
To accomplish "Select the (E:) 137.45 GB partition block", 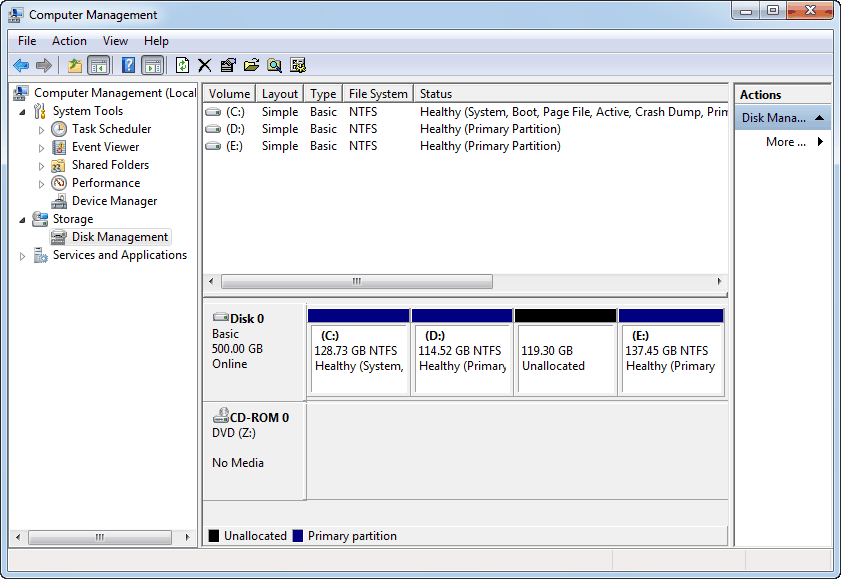I will (671, 353).
